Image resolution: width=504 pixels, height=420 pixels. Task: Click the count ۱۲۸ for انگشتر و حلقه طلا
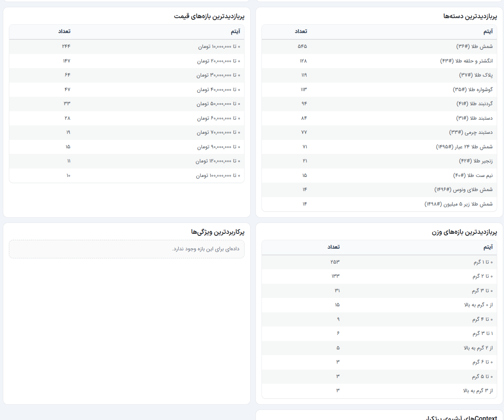303,61
